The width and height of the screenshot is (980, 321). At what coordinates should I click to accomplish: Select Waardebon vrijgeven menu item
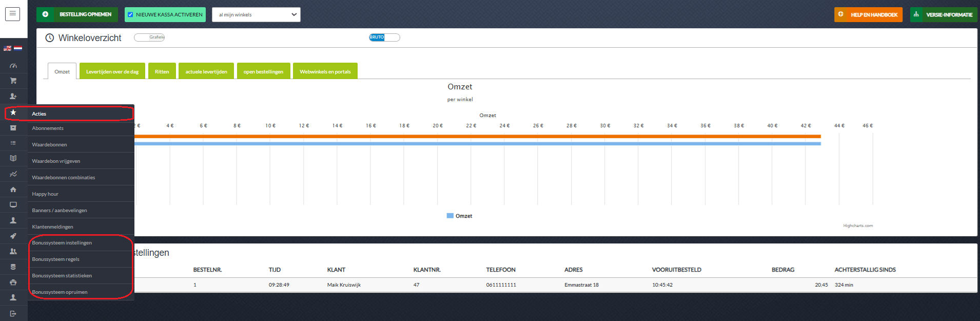coord(81,161)
